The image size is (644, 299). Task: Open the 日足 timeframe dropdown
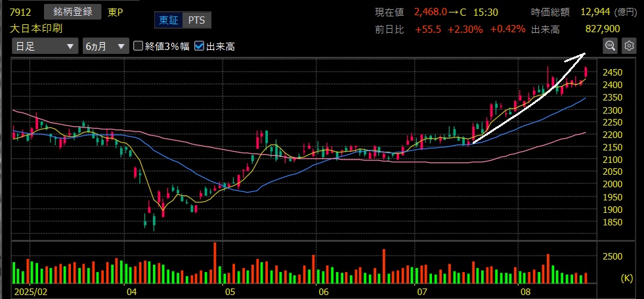pos(44,46)
